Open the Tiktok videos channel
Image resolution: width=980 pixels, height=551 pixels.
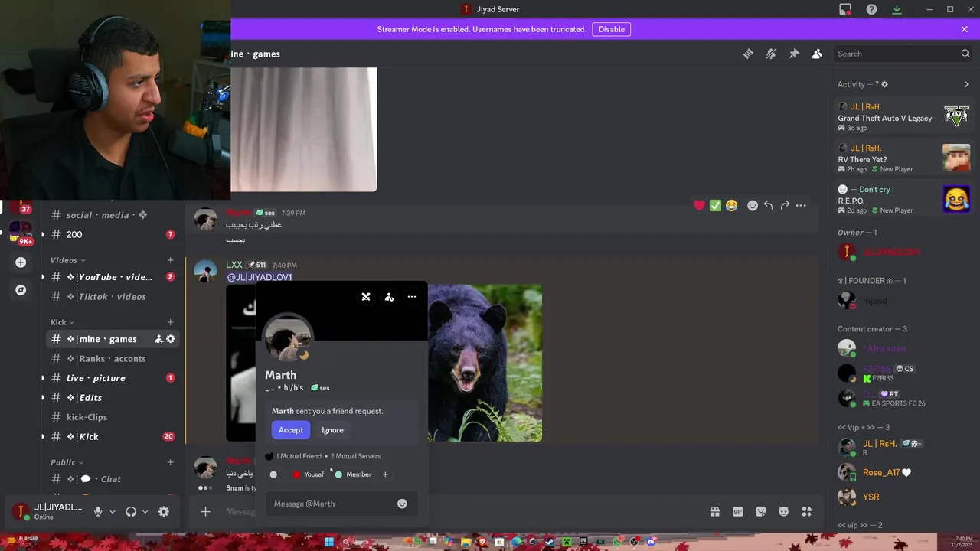click(113, 296)
